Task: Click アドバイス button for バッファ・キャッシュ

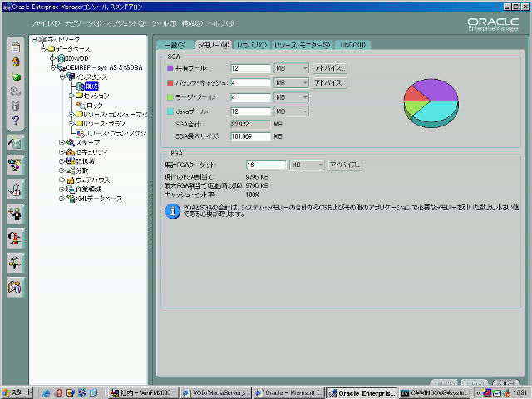Action: coord(329,83)
